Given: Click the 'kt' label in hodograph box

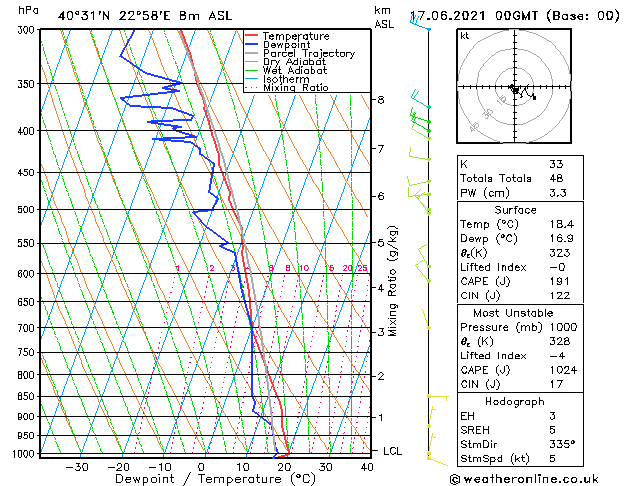Looking at the screenshot, I should click(x=464, y=36).
